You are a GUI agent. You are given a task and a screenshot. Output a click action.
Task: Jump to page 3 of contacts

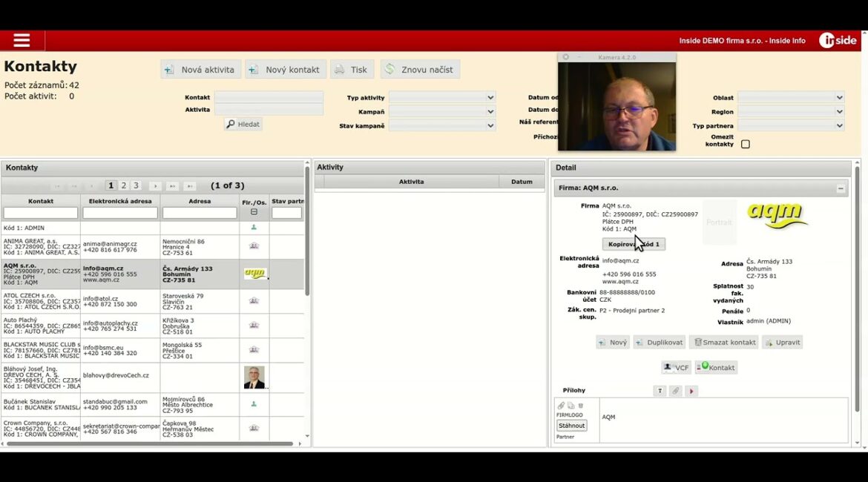136,185
